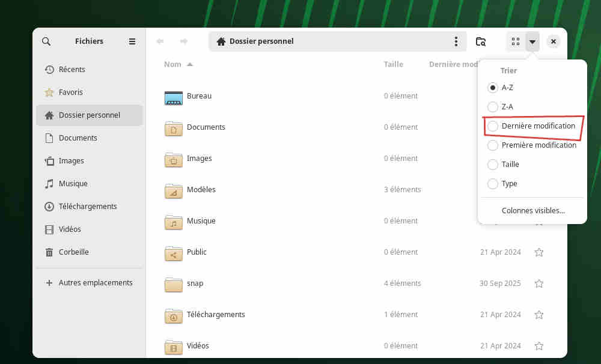Open Autres emplacements in sidebar
Viewport: 601px width, 364px height.
[x=96, y=283]
